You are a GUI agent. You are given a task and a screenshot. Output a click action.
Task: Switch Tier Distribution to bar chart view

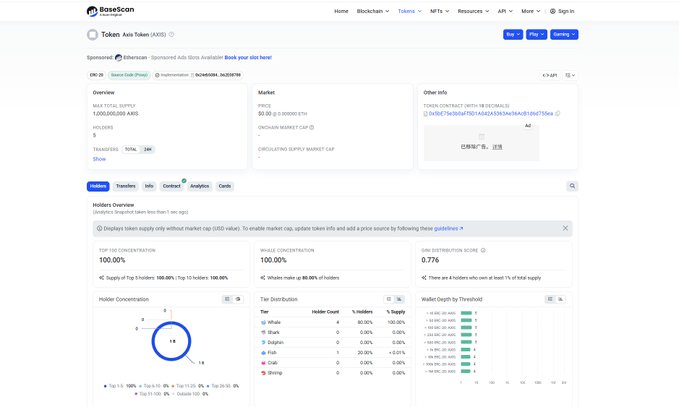[399, 299]
